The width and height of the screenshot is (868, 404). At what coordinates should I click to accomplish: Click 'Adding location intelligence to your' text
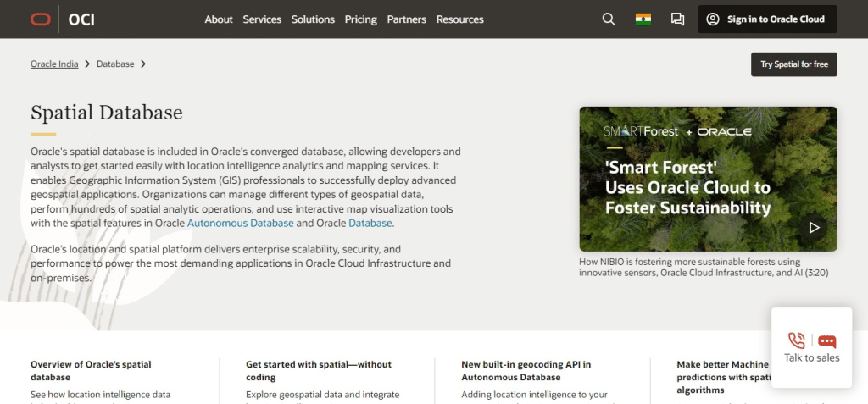tap(534, 395)
